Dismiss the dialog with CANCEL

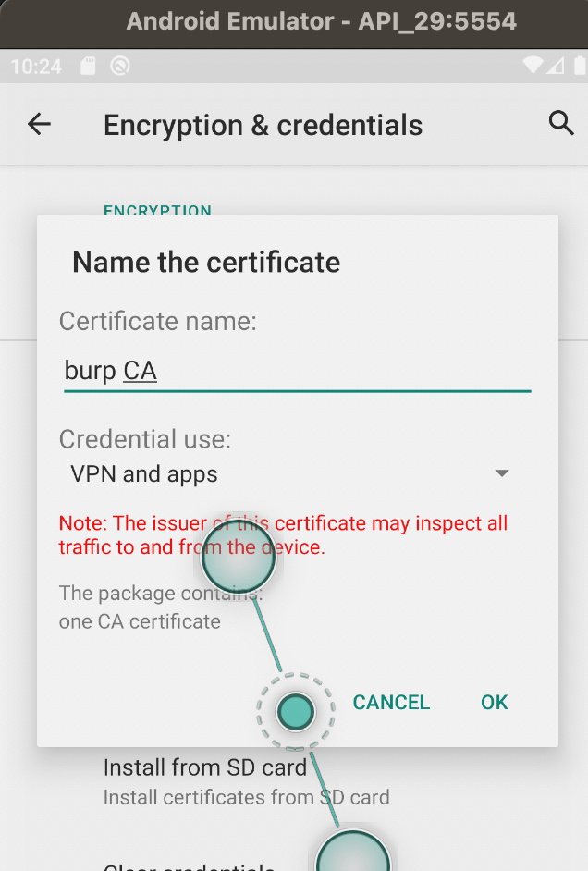391,702
